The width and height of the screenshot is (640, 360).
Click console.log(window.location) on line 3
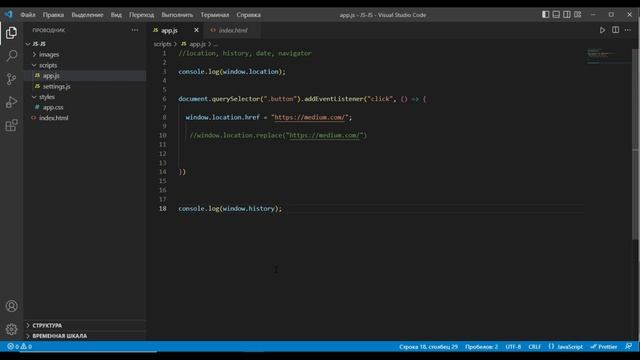tap(232, 72)
